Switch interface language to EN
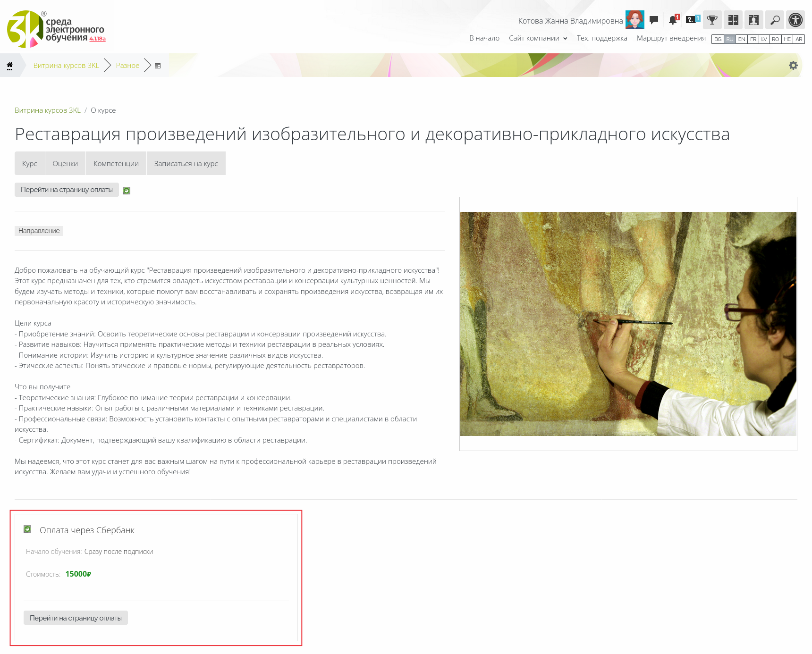The width and height of the screenshot is (812, 654). pyautogui.click(x=742, y=39)
